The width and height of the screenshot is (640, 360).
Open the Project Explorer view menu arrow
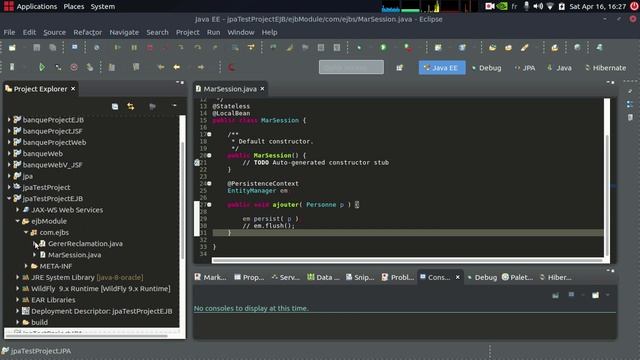click(x=174, y=106)
